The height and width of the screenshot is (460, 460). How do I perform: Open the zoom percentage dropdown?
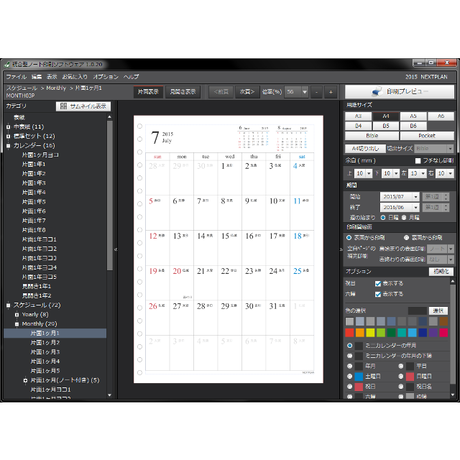304,92
